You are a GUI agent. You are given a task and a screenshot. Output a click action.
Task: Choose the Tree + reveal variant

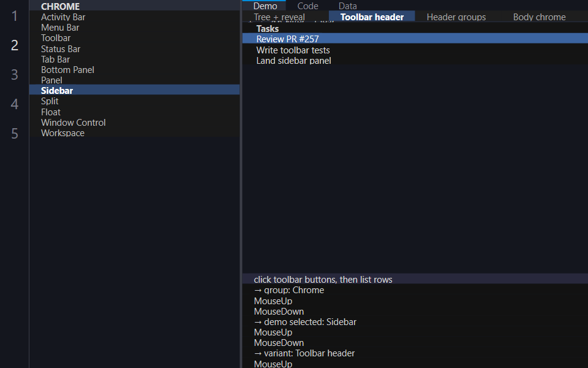tap(279, 17)
